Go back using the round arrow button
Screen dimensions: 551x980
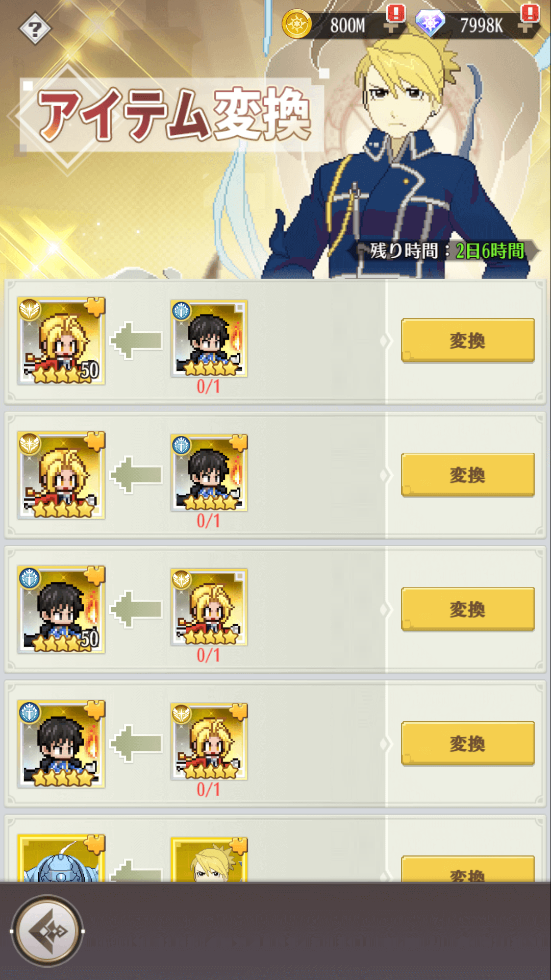coord(47,931)
